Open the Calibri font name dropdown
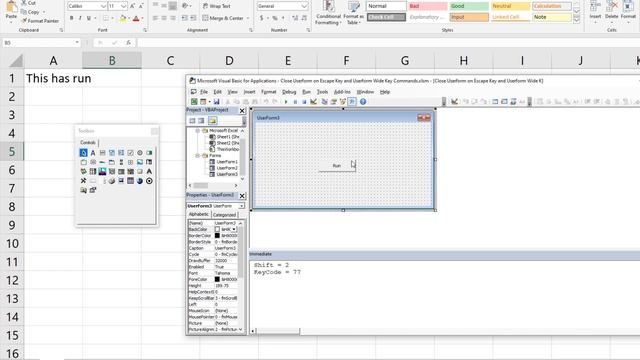The width and height of the screenshot is (640, 360). coord(103,7)
